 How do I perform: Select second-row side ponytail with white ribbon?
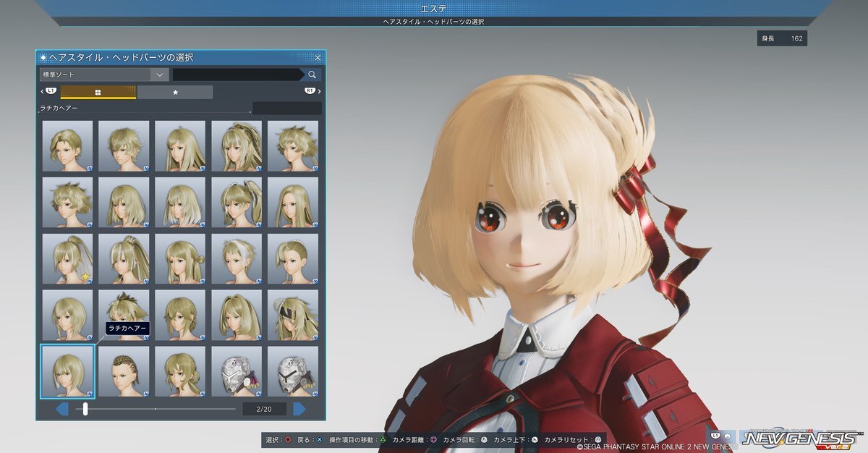[237, 203]
